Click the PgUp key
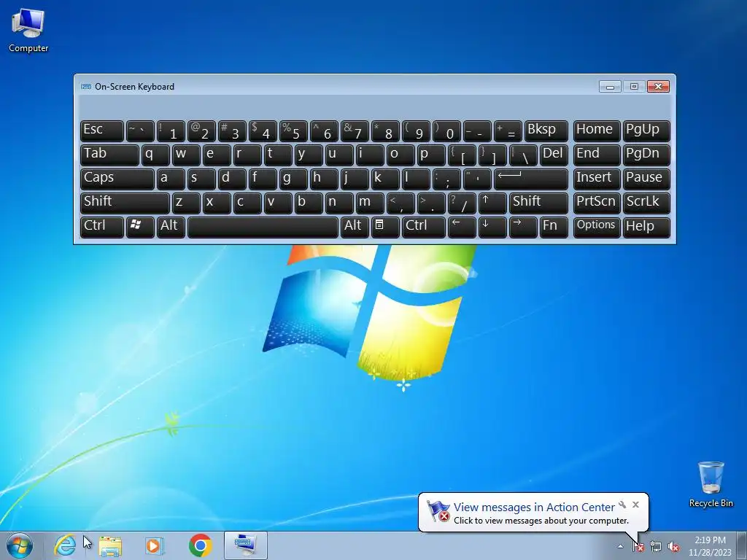The height and width of the screenshot is (560, 747). click(x=646, y=131)
